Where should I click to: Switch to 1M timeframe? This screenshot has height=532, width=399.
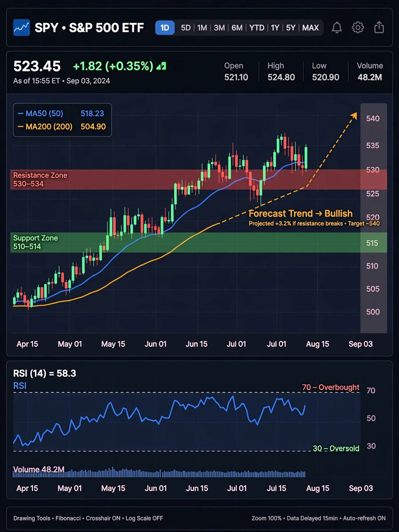point(202,27)
